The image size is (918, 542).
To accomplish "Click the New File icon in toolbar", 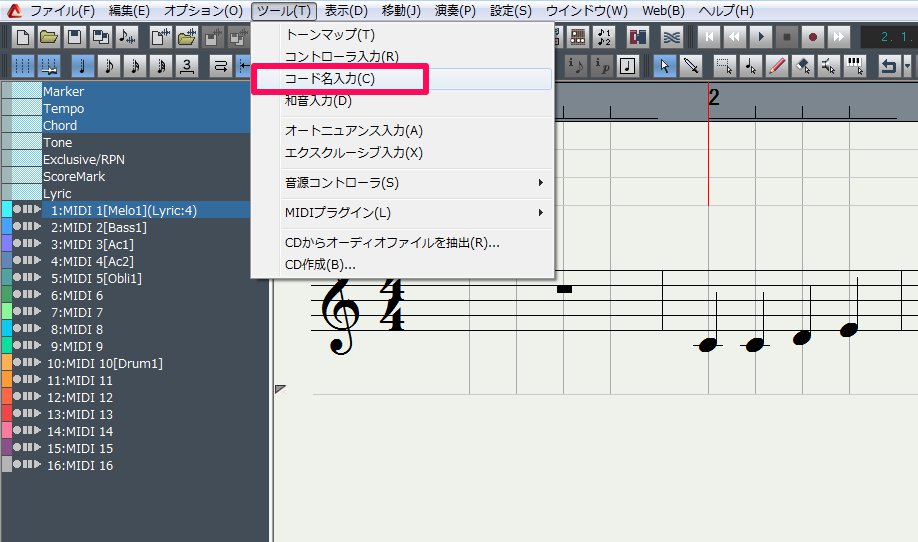I will 21,37.
